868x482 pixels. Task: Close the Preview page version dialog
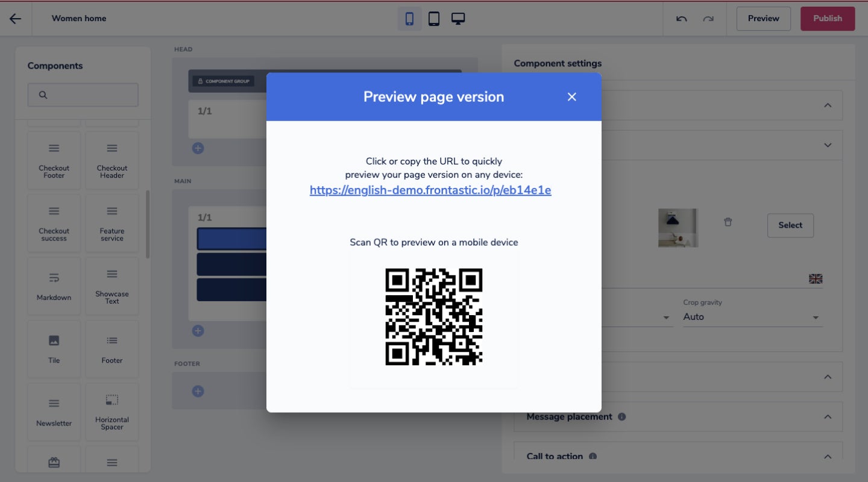(572, 97)
